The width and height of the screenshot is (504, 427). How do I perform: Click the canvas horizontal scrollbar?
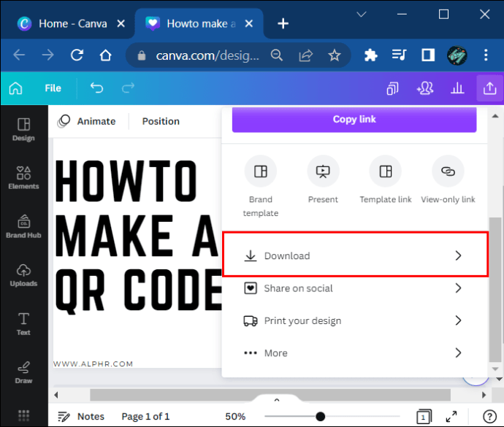click(270, 395)
